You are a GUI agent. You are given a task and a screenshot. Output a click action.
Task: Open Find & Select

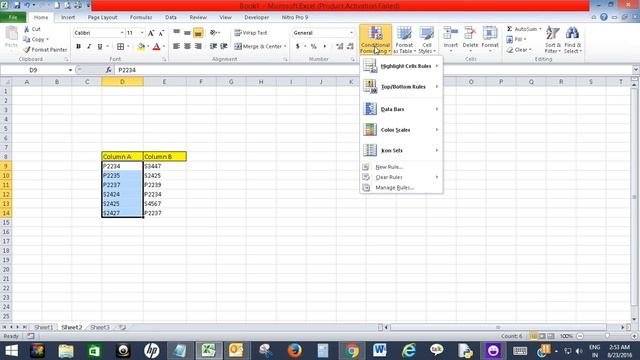point(573,40)
